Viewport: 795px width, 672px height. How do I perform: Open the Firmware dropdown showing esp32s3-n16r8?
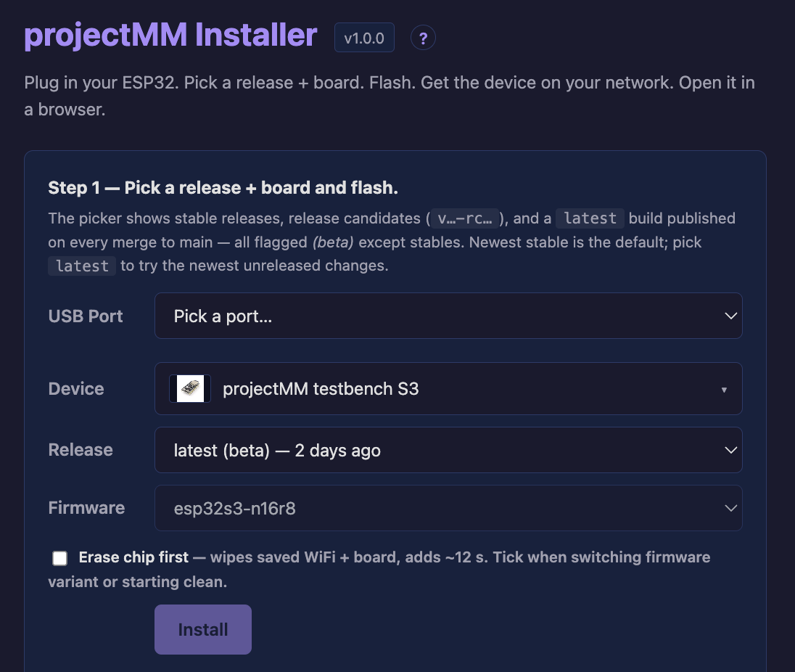point(448,508)
